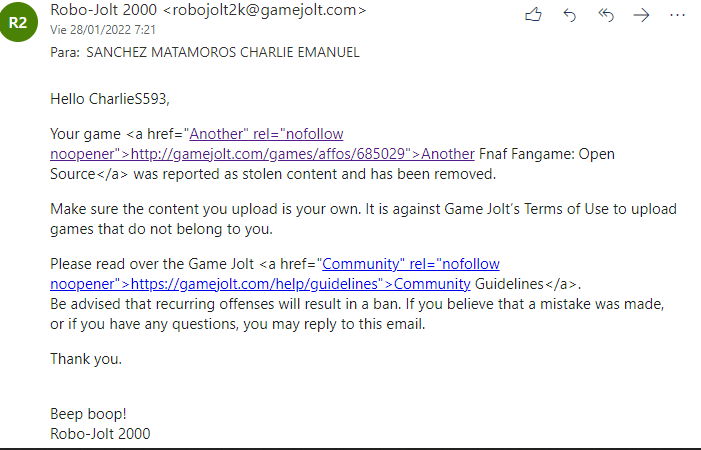Click "noopener" link text before the guidelines URL
Viewport: 701px width, 450px height.
pos(86,284)
